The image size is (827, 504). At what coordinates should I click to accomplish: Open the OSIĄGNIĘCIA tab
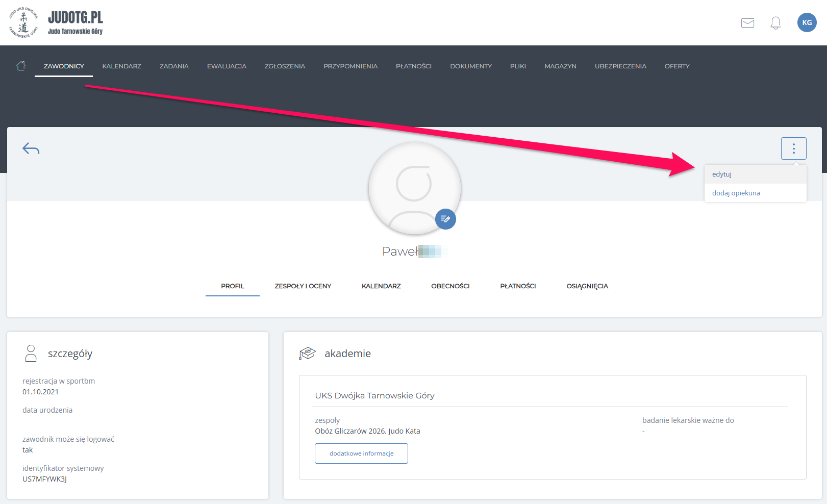pos(587,286)
